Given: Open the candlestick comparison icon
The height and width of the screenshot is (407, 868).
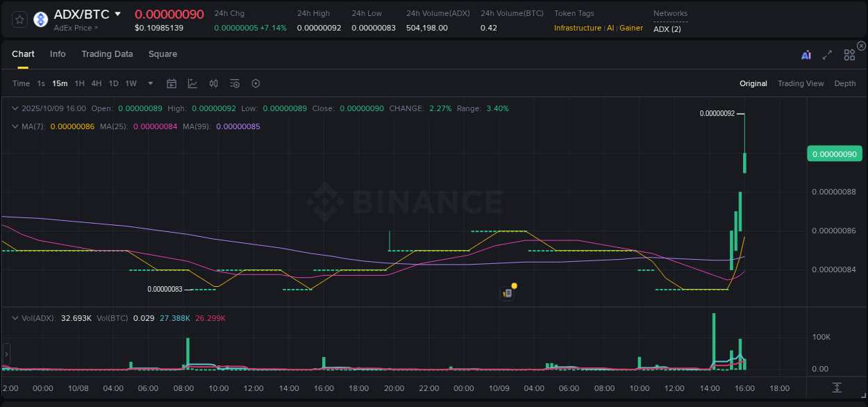Looking at the screenshot, I should pyautogui.click(x=213, y=83).
